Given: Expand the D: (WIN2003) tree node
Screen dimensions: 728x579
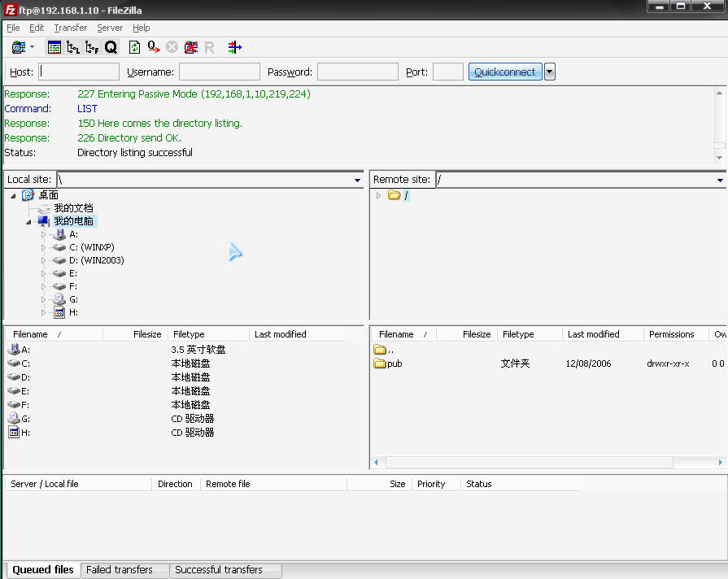Looking at the screenshot, I should coord(43,261).
